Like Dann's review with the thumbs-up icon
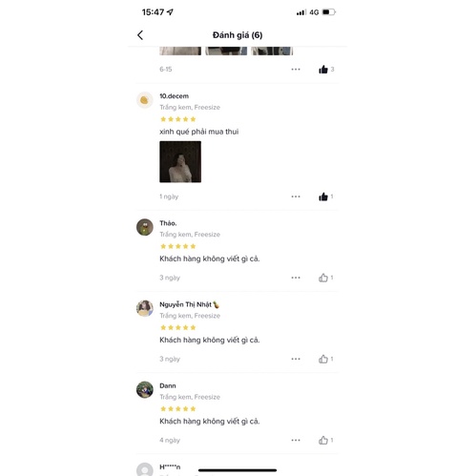The height and width of the screenshot is (476, 476). (323, 441)
